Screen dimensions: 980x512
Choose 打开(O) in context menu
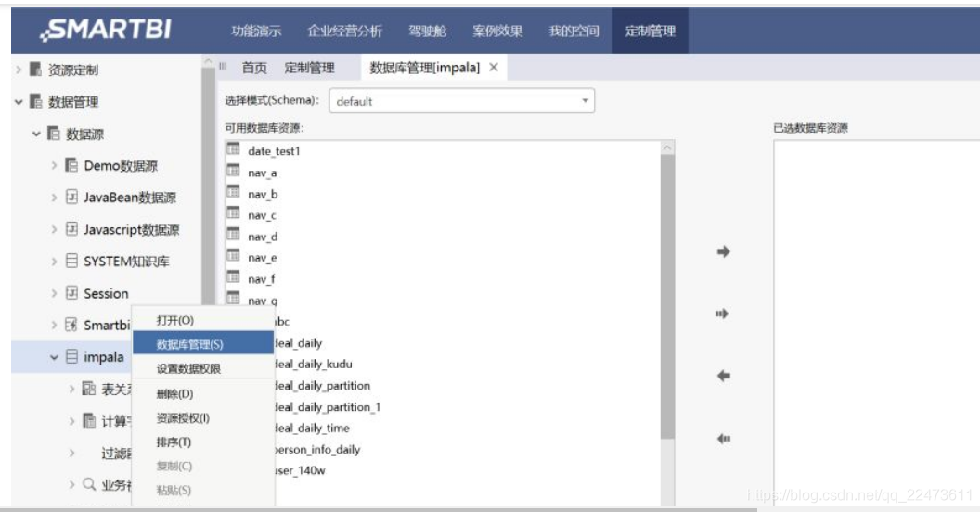tap(203, 320)
